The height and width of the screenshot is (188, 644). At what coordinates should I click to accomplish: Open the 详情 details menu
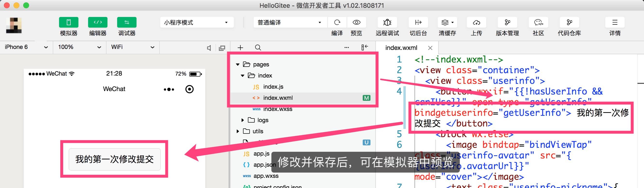pyautogui.click(x=615, y=23)
